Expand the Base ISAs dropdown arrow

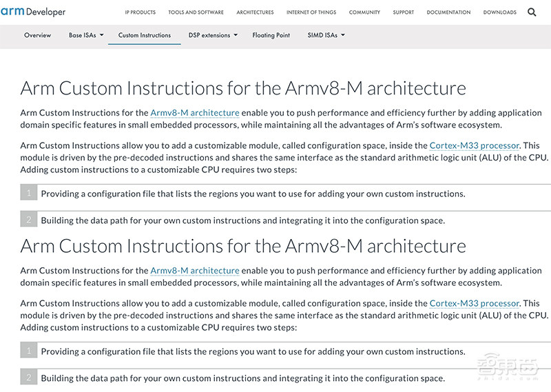point(101,35)
